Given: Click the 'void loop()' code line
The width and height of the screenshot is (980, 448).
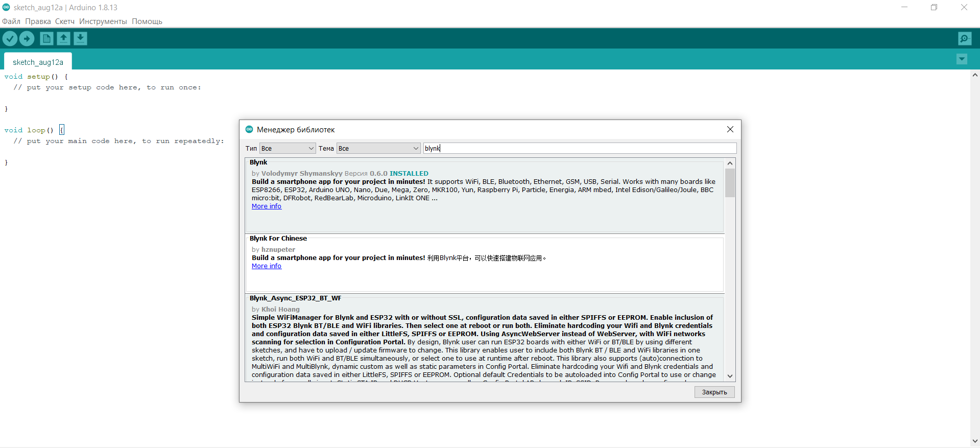Looking at the screenshot, I should click(x=34, y=130).
